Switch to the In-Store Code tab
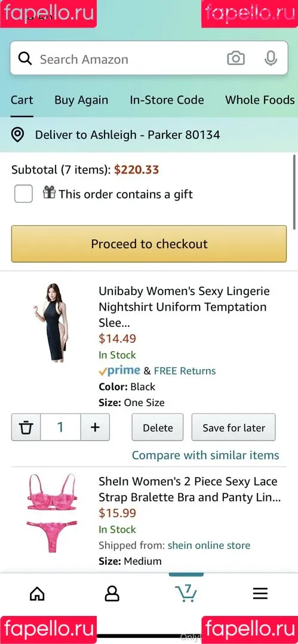Viewport: 298px width, 644px height. pyautogui.click(x=167, y=100)
